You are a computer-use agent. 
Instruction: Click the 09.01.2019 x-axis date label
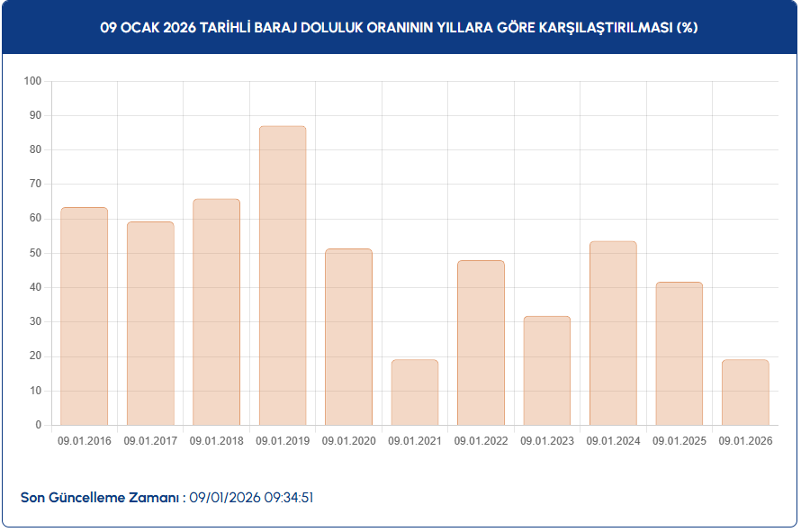(x=283, y=441)
